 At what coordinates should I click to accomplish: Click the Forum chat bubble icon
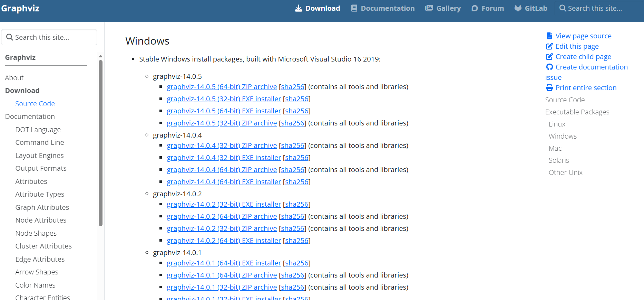(x=475, y=8)
